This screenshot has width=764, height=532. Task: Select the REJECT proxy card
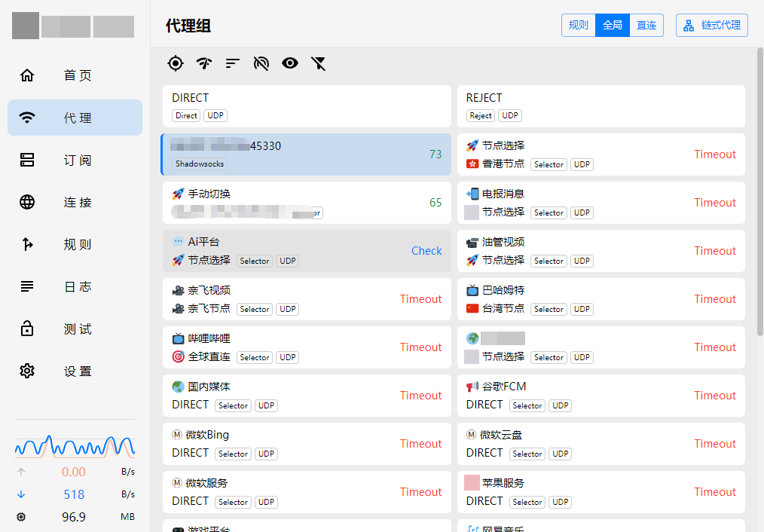(601, 106)
